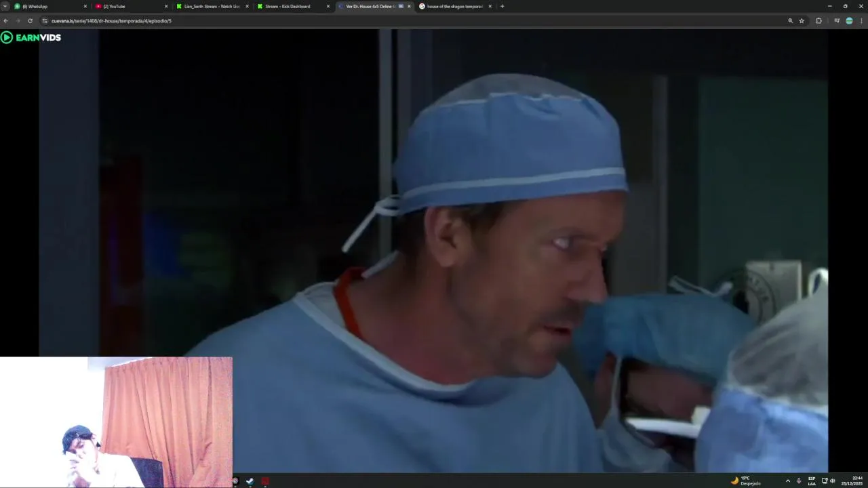868x488 pixels.
Task: Open the browser three-dot menu
Action: coord(861,21)
